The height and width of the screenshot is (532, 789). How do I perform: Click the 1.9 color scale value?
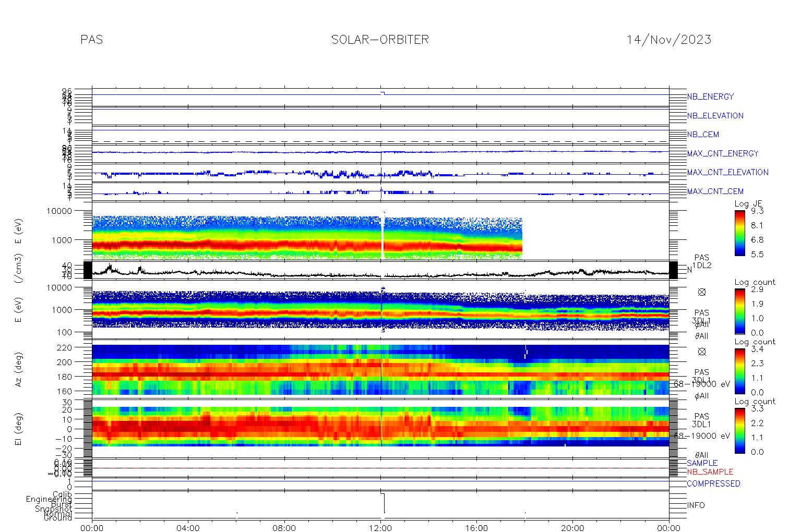click(x=757, y=304)
